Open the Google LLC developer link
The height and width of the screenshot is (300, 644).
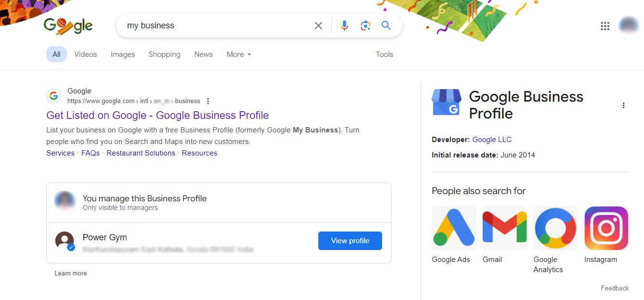click(x=492, y=140)
